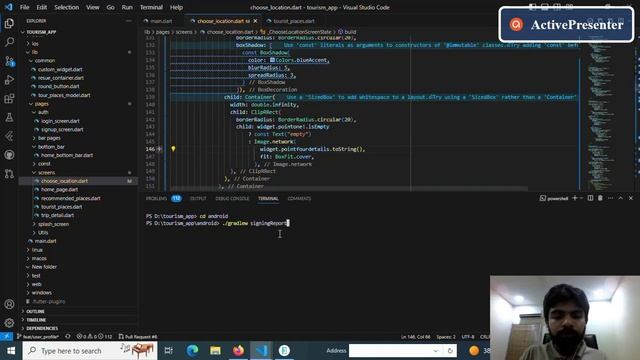Open the GitHub view in activity bar
Screen dimensions: 640x360
click(x=9, y=155)
